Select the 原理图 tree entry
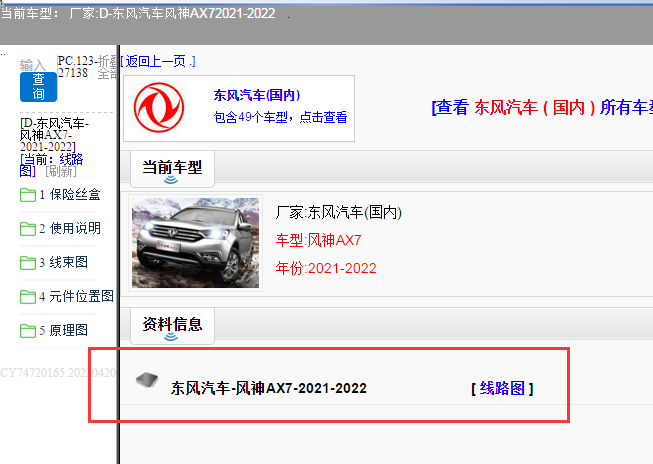 (x=64, y=331)
